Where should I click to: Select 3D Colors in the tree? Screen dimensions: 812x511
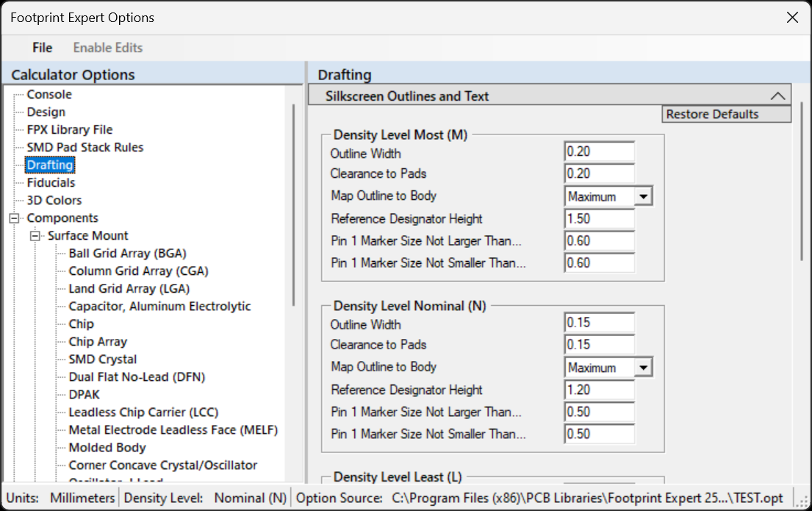[x=54, y=200]
